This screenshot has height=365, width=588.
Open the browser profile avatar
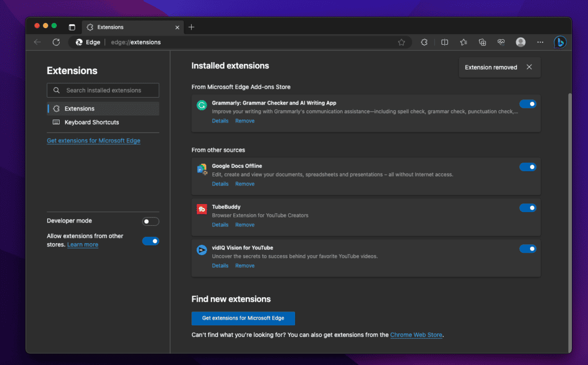pos(520,42)
